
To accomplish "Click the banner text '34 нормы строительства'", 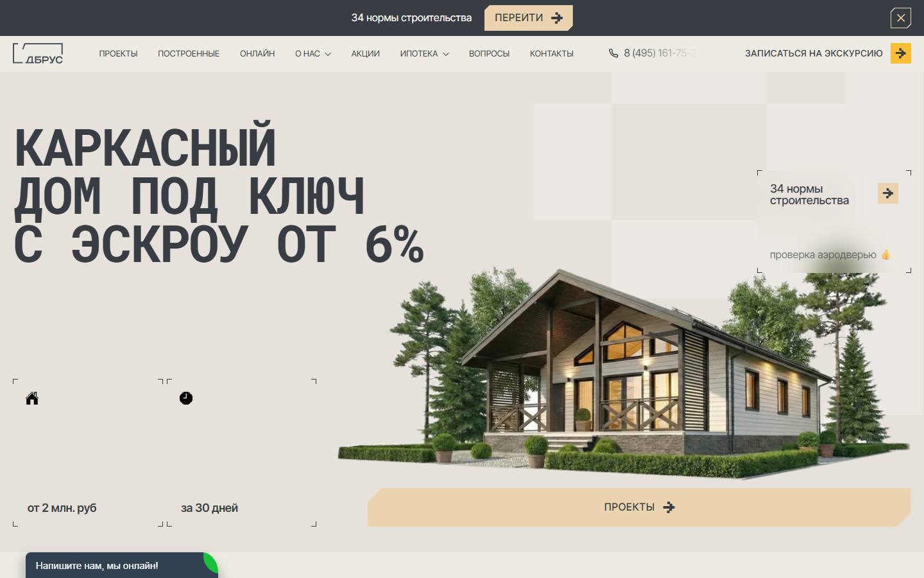I will tap(411, 18).
